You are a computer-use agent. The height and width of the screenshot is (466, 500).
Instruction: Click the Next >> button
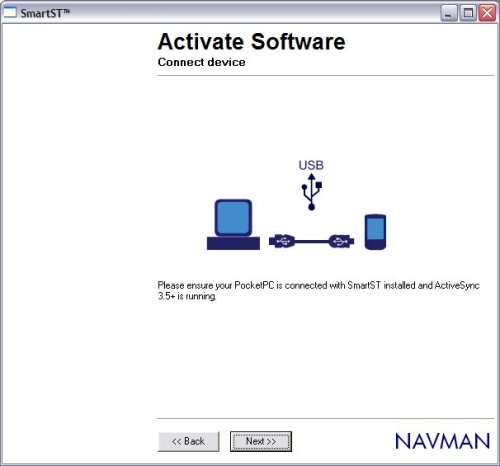click(261, 441)
